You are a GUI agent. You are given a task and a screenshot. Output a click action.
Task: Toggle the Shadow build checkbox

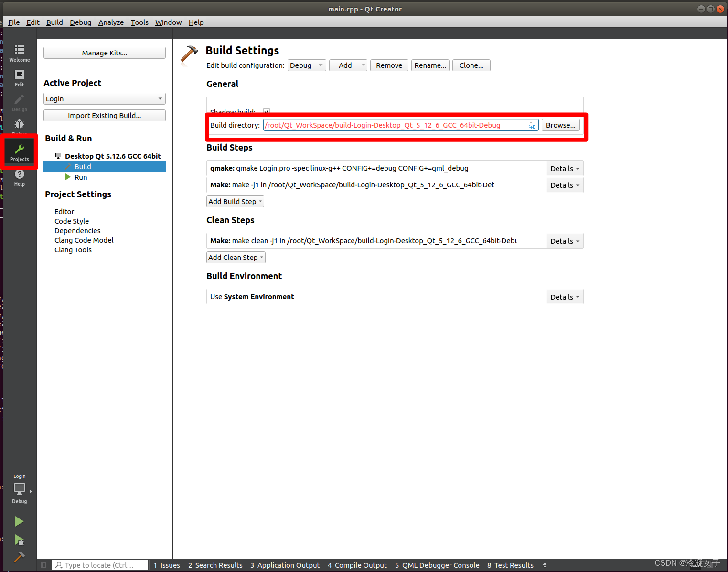tap(267, 111)
